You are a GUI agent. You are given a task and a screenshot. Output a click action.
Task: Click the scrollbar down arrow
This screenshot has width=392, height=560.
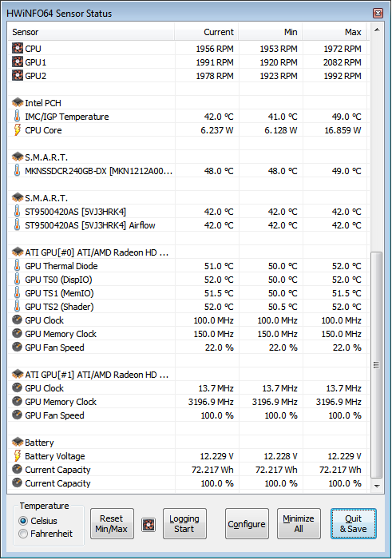click(x=377, y=486)
